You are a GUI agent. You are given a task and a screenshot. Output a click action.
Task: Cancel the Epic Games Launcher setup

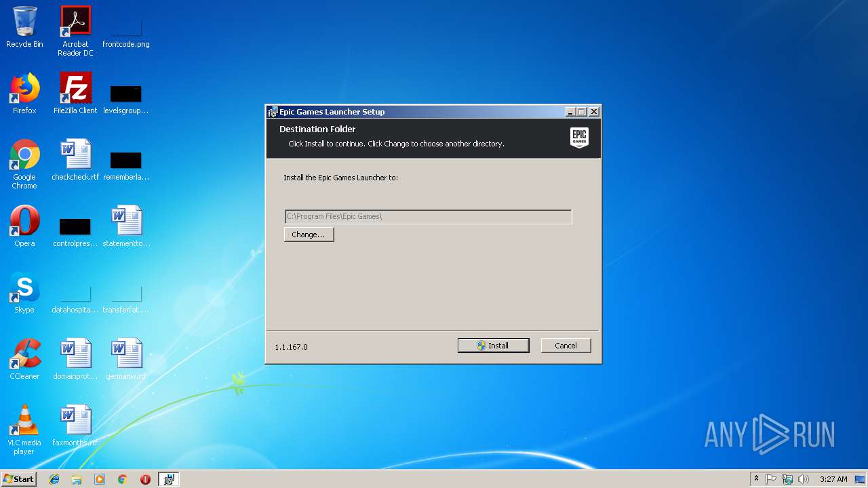click(566, 346)
